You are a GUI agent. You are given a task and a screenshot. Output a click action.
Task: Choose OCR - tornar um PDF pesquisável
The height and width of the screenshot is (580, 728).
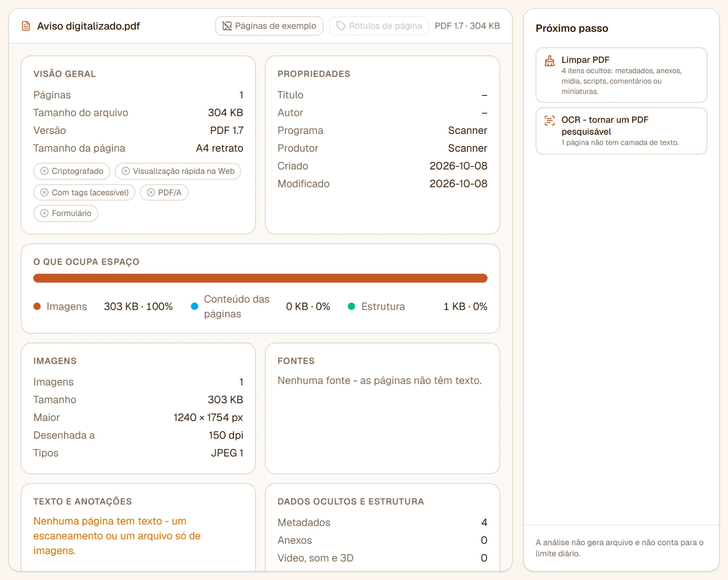(x=621, y=131)
